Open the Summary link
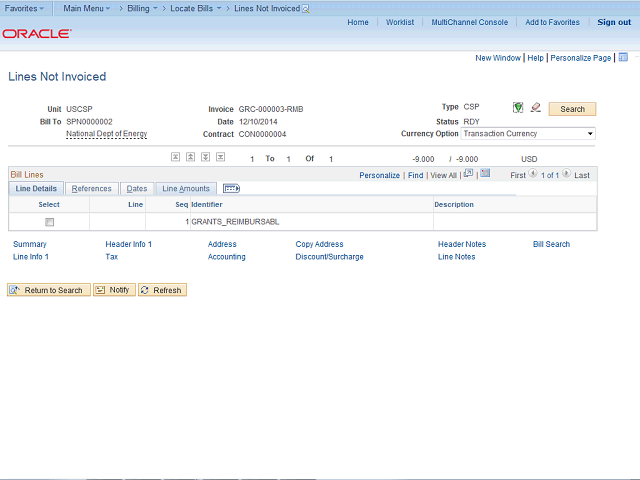640x480 pixels. [x=30, y=244]
